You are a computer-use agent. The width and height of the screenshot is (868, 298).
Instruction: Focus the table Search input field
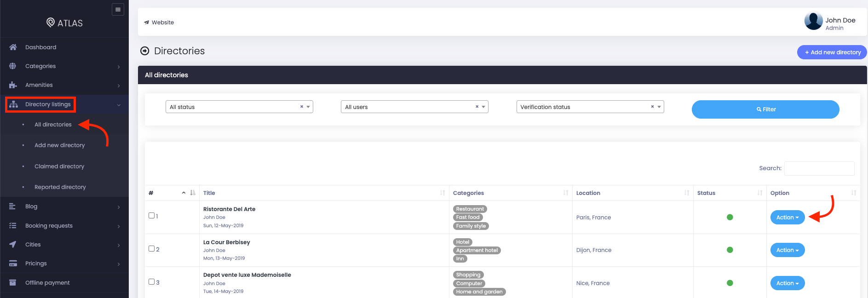[819, 168]
